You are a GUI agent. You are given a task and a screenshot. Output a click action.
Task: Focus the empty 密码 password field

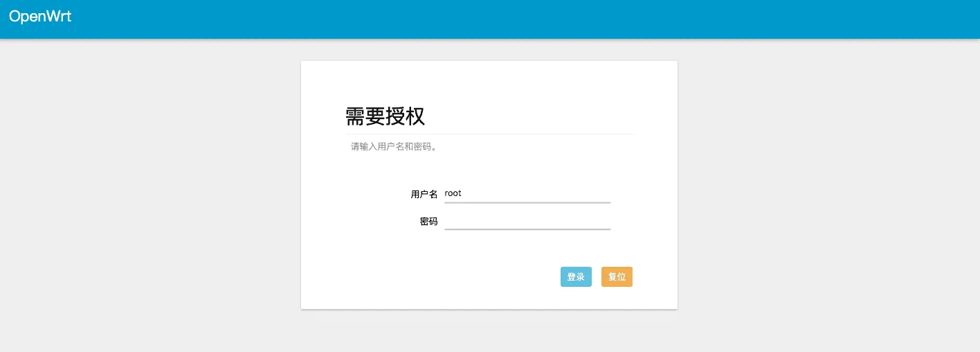(527, 220)
